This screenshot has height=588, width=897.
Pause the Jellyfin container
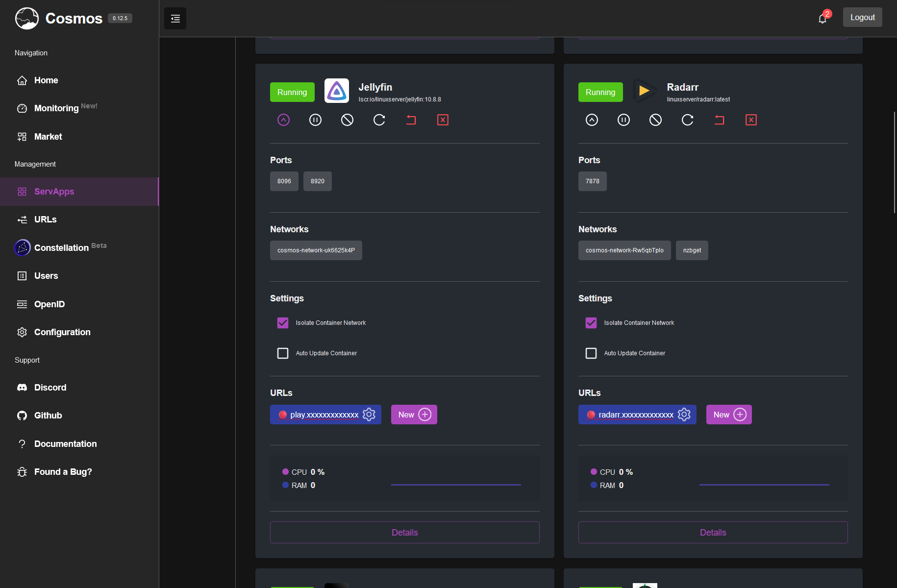[316, 120]
